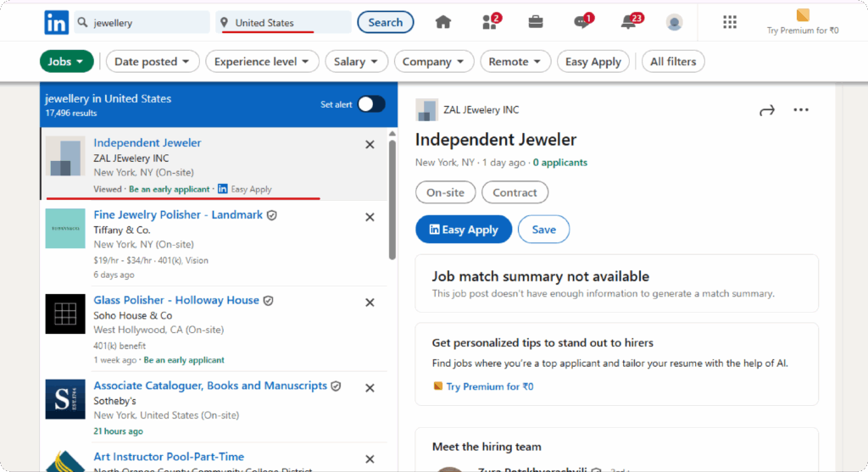Open Art Instructor Pool-Part-Time link
Screen dimensions: 868x472
point(169,457)
